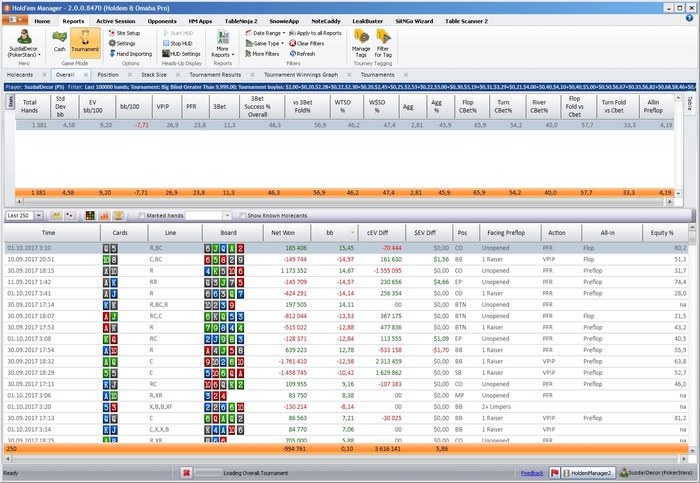
Task: Click the crown icon in hands toolbar
Action: pyautogui.click(x=56, y=216)
